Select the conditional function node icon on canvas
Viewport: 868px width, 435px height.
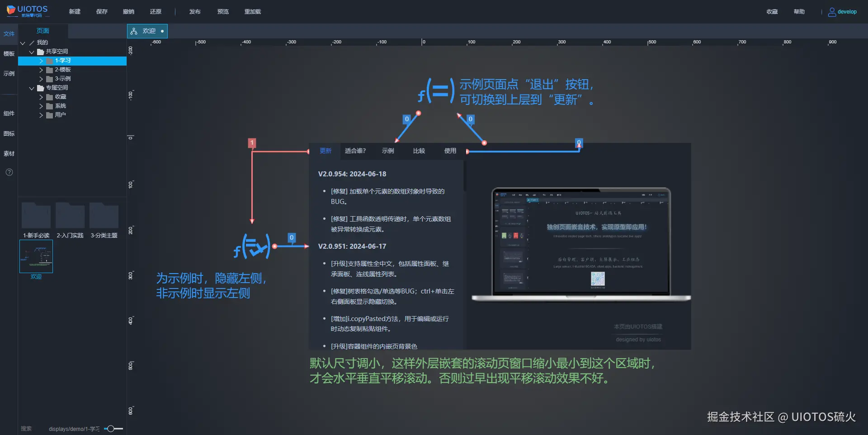coord(252,246)
